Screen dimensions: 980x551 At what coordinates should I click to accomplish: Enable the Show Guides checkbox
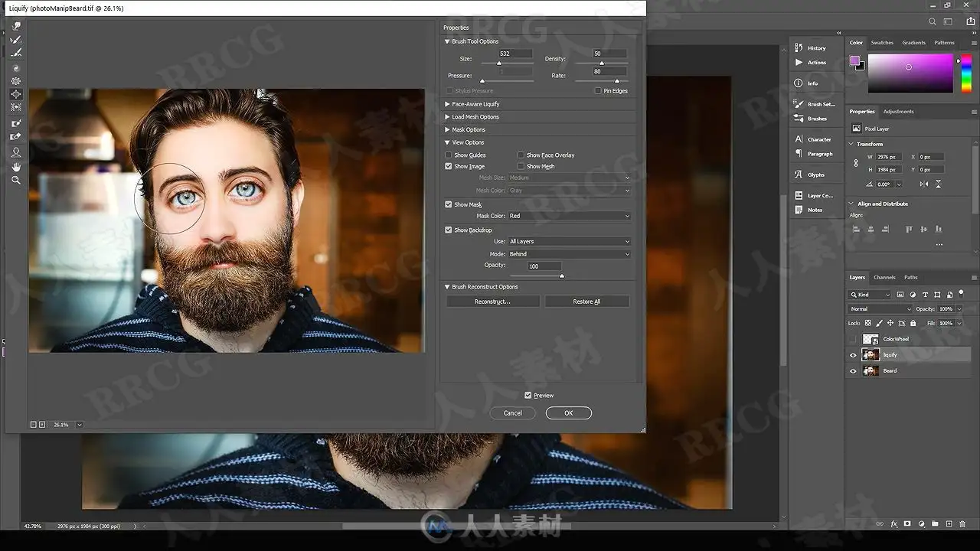pyautogui.click(x=449, y=155)
